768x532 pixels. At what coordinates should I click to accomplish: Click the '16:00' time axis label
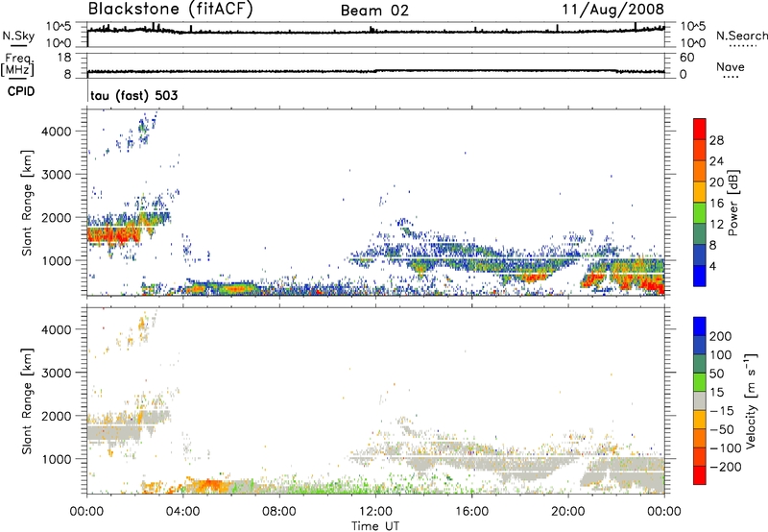point(471,512)
